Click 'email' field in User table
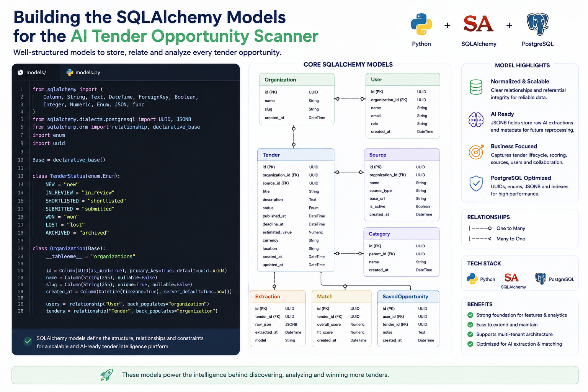Screen dimensions: 588x392 click(x=376, y=116)
